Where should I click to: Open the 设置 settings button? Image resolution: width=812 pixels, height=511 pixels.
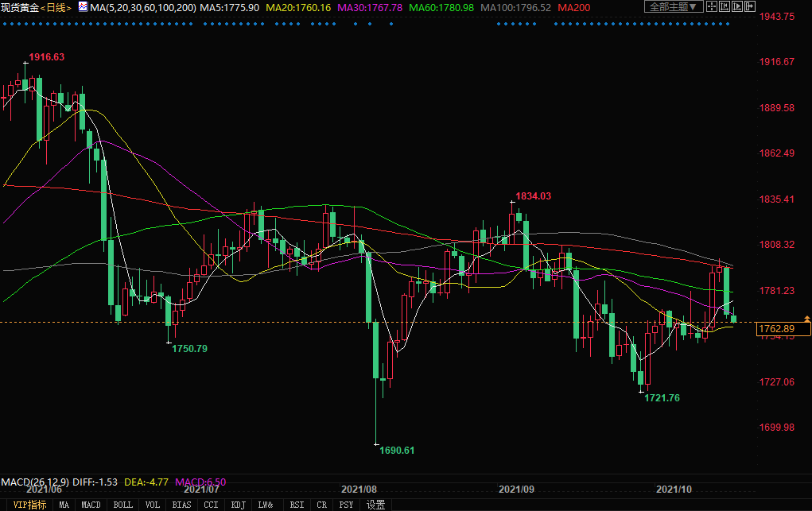pyautogui.click(x=375, y=505)
